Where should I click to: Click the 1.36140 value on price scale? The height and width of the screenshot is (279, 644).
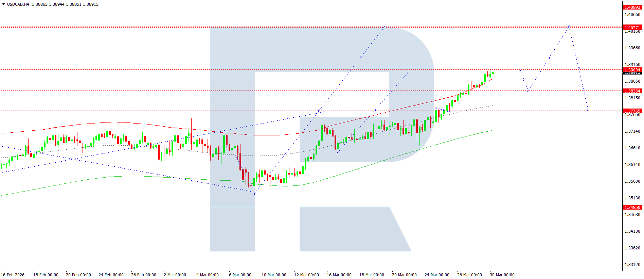pyautogui.click(x=632, y=164)
